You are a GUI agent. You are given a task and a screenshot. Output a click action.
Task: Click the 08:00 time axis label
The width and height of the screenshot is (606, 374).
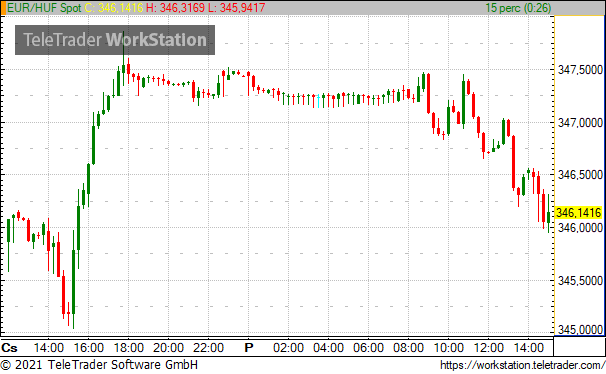[x=409, y=348]
